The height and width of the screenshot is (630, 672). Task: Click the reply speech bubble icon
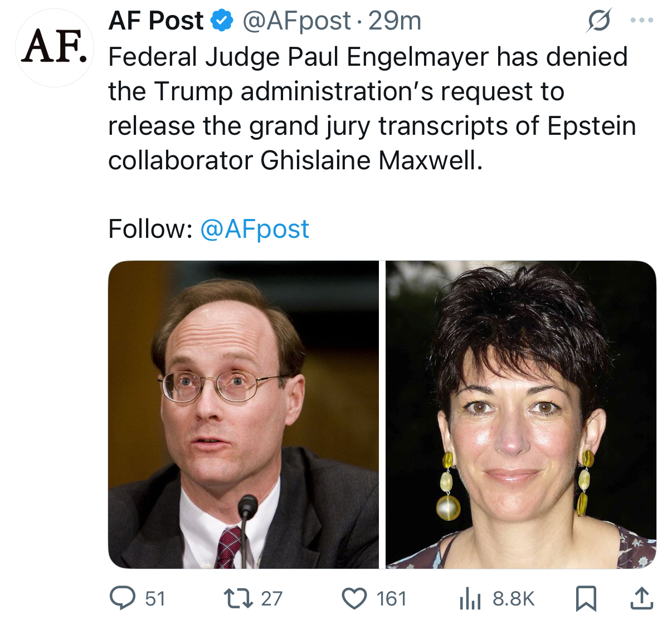(123, 598)
